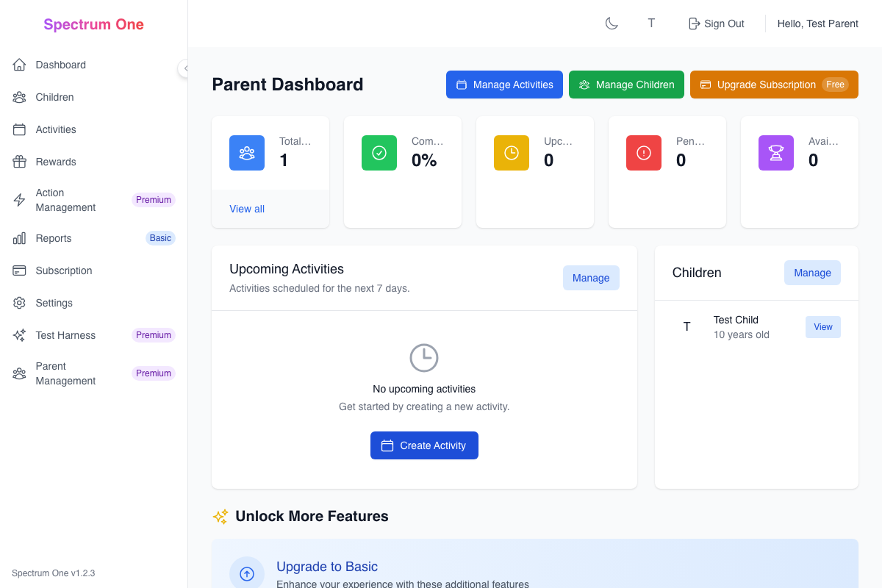The width and height of the screenshot is (882, 588).
Task: Select the Children icon in the sidebar
Action: pyautogui.click(x=20, y=97)
